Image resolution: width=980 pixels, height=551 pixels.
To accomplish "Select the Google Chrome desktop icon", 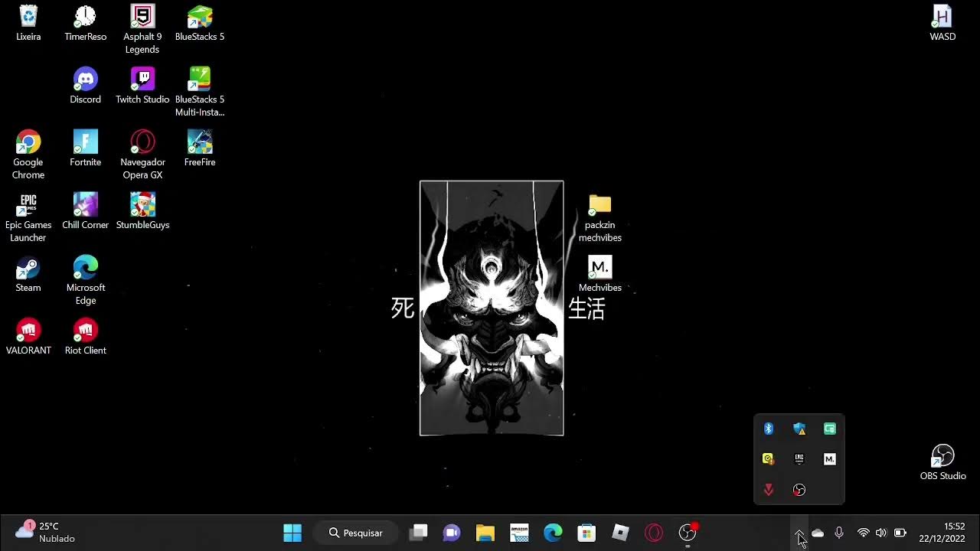I will [x=28, y=155].
